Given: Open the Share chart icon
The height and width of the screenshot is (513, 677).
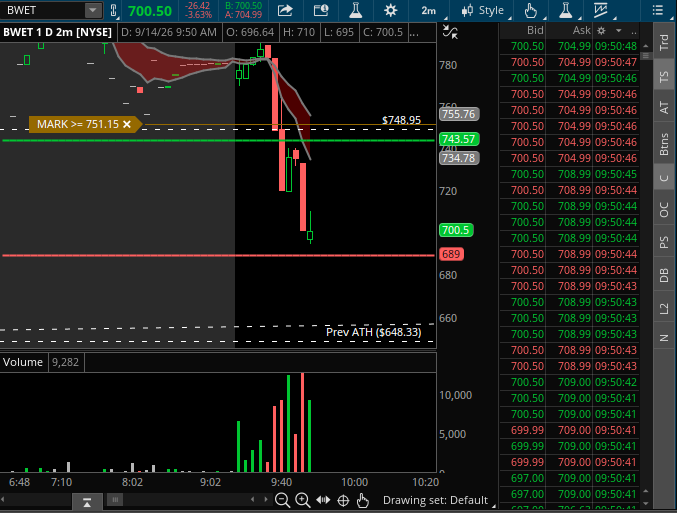Looking at the screenshot, I should coord(285,10).
